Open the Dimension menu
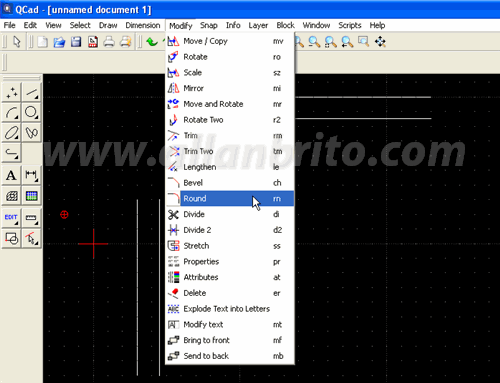 [143, 25]
